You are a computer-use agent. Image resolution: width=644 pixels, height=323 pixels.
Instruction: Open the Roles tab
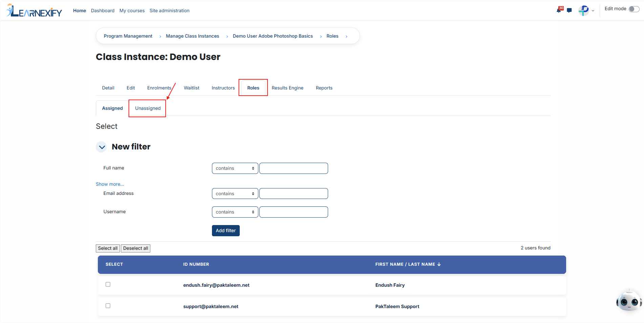tap(253, 88)
